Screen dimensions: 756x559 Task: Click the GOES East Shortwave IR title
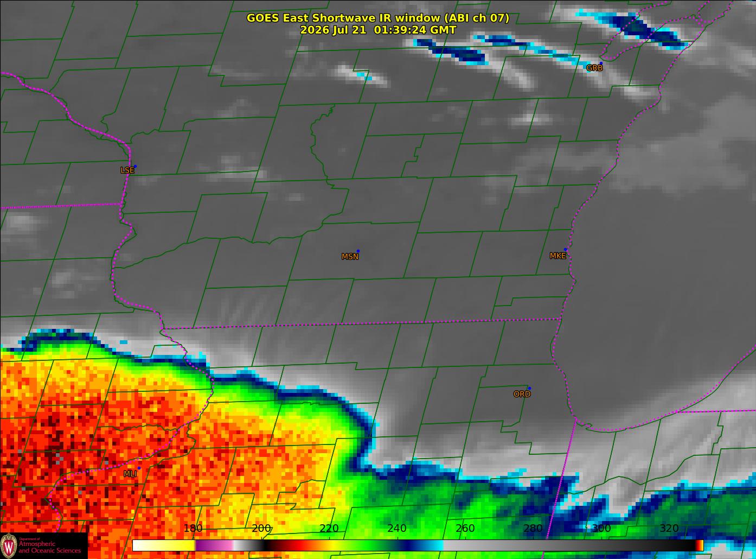[378, 18]
